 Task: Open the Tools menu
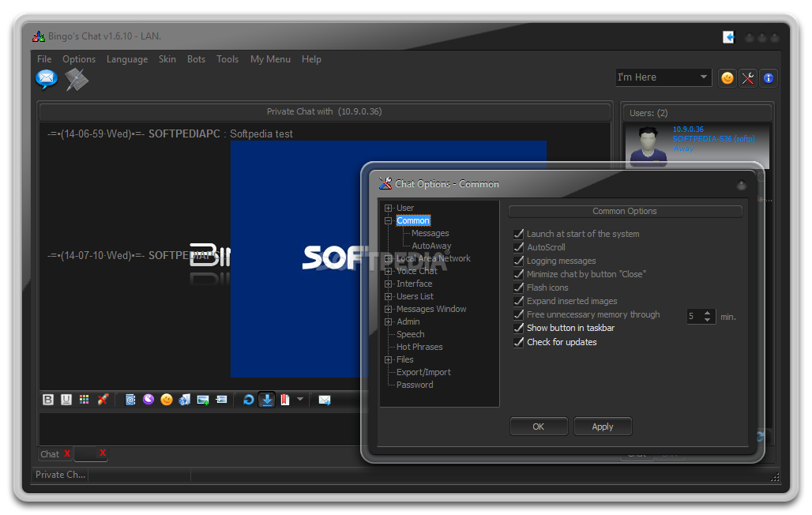pos(227,59)
